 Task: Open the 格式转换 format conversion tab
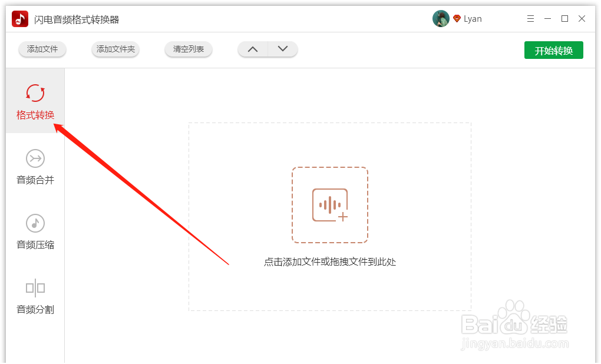click(35, 101)
